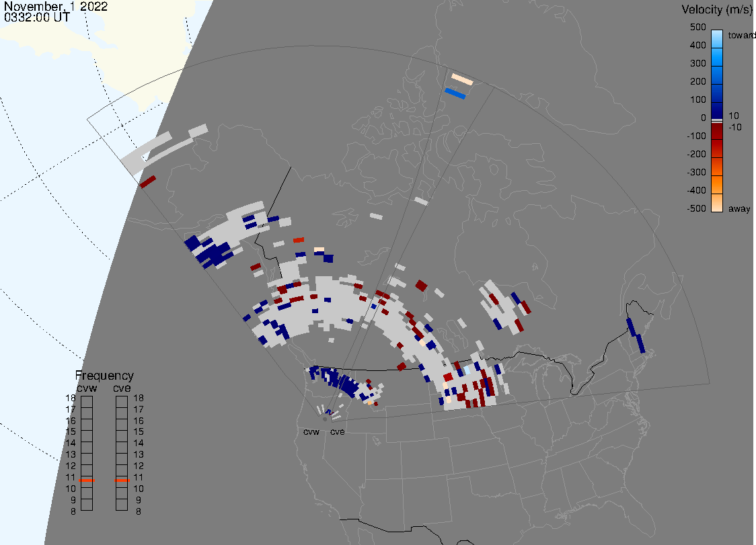Click the 11 label beside the cve frequency bar

tap(139, 478)
